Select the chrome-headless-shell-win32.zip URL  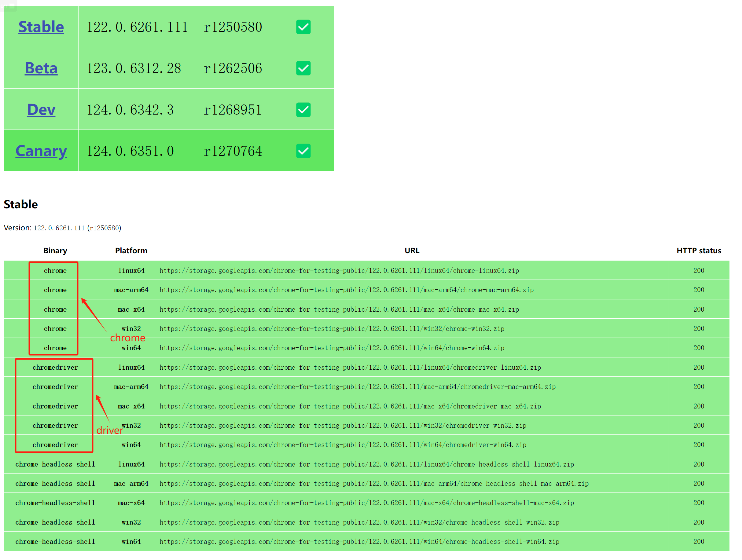tap(359, 522)
